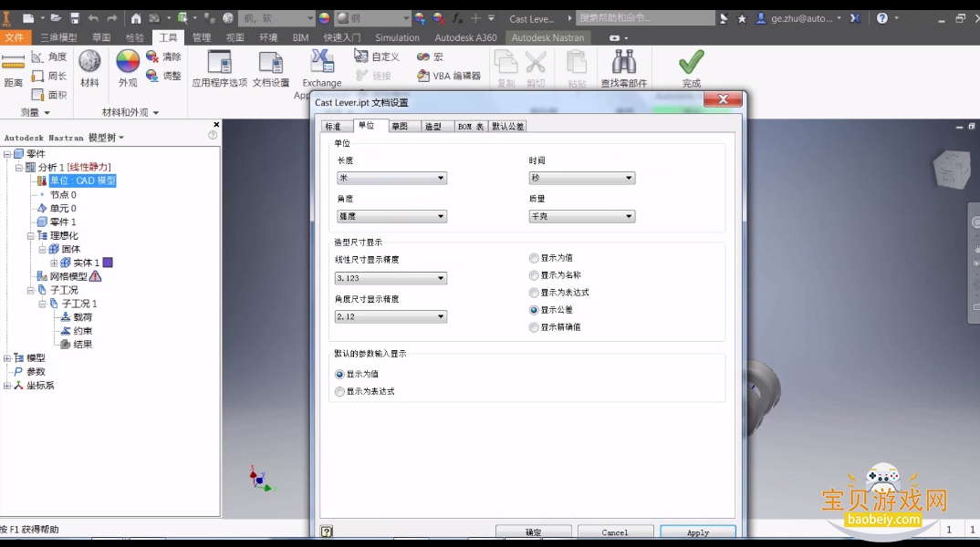Open the Exchange App manager
Image resolution: width=980 pixels, height=547 pixels.
pyautogui.click(x=321, y=74)
